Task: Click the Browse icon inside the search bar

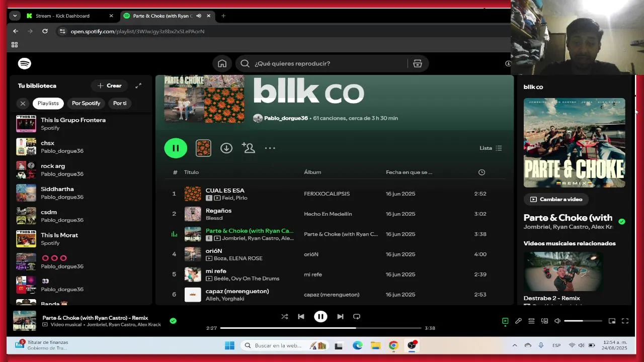Action: 417,63
